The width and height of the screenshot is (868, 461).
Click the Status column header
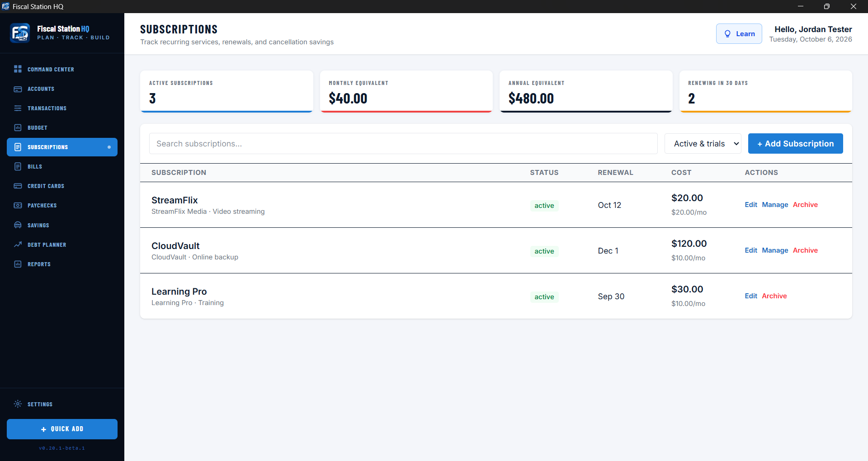(544, 173)
